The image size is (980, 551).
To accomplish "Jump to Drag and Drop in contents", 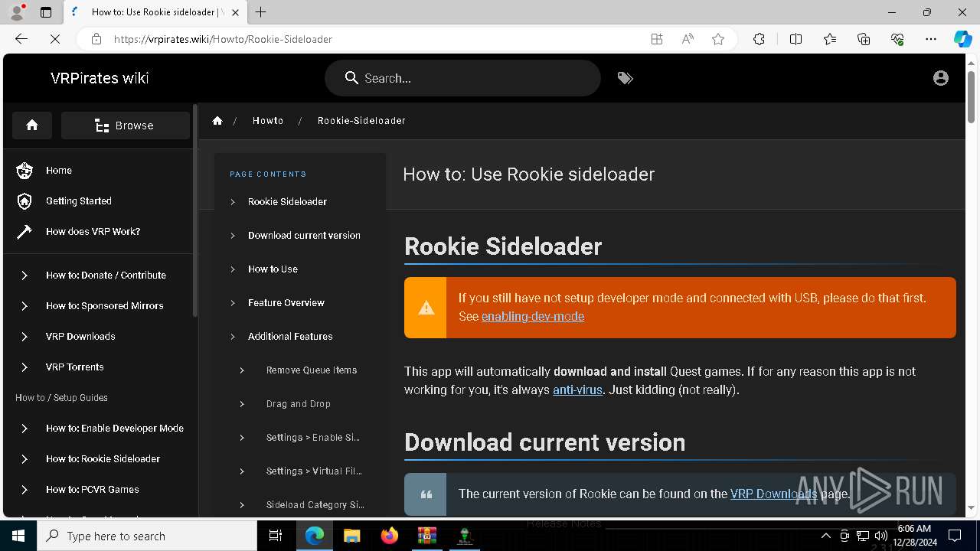I will [299, 404].
